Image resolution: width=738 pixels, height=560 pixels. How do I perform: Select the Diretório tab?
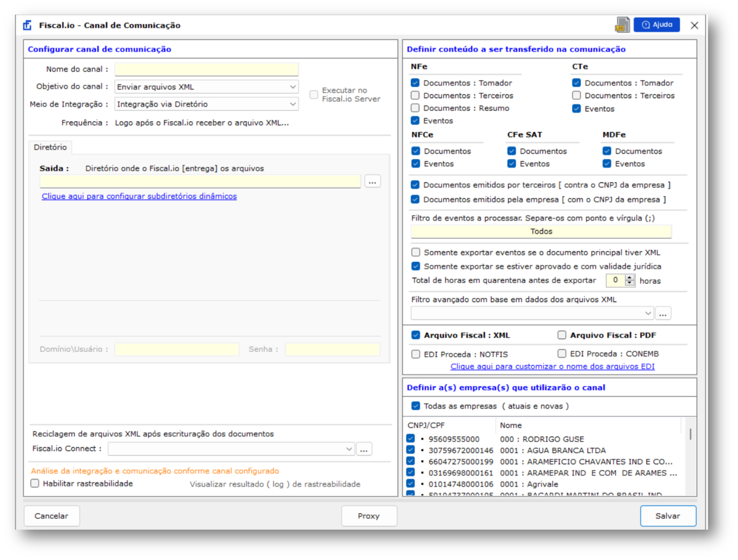pos(50,147)
